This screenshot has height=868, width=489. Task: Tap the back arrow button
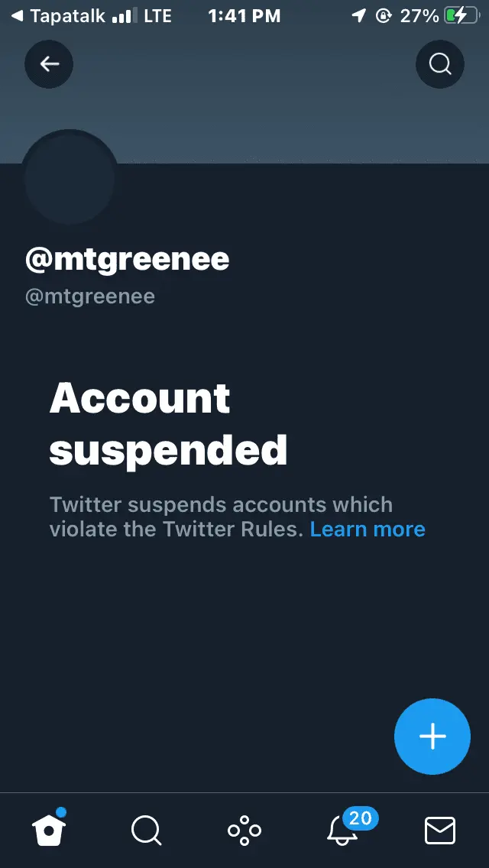[x=49, y=64]
